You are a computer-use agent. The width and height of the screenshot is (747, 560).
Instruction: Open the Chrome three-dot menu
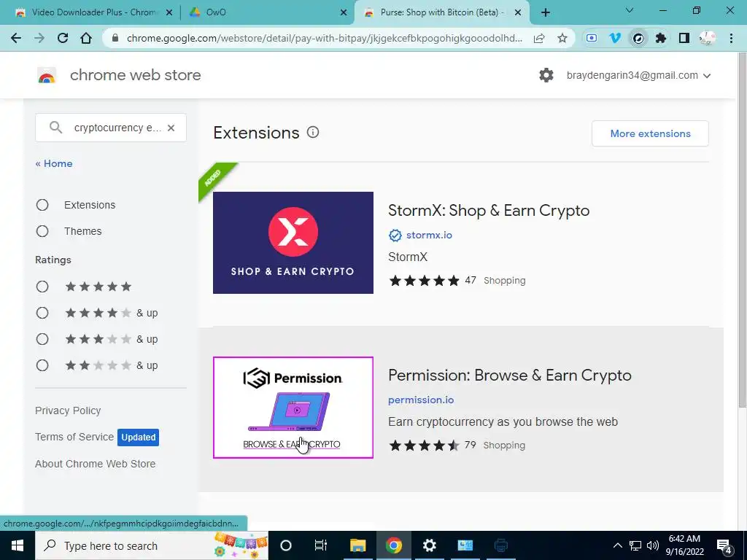[731, 38]
